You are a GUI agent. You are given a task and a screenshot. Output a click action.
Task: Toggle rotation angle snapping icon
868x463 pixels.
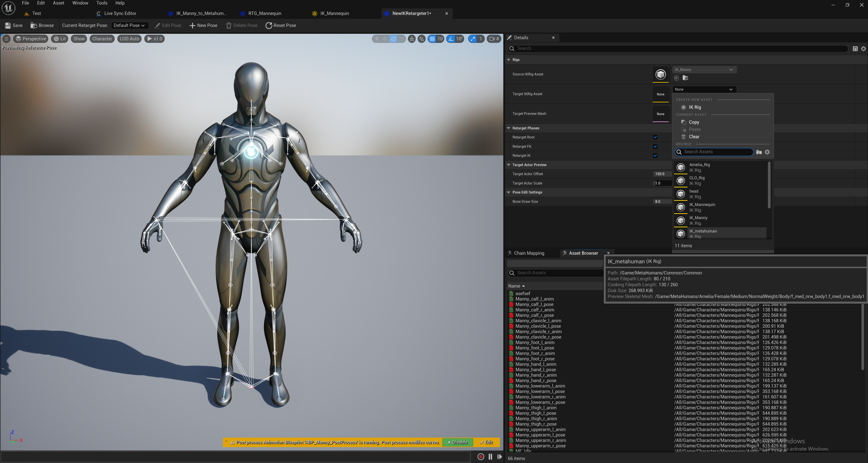tap(451, 39)
